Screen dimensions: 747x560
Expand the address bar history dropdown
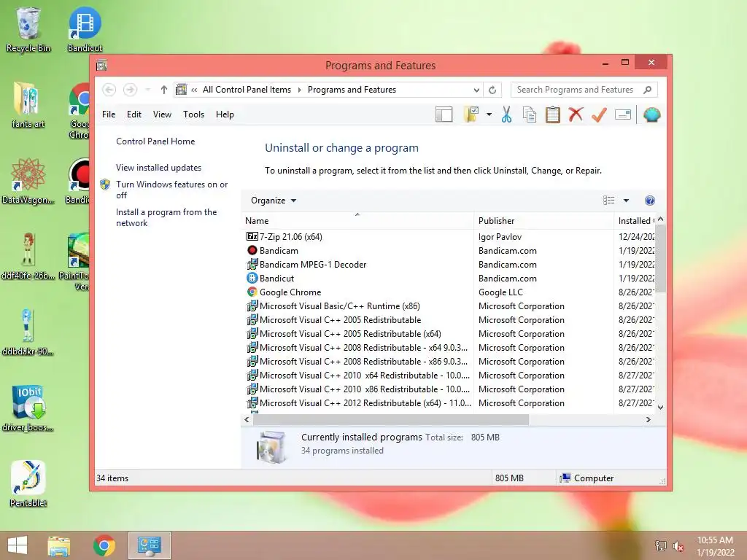tap(476, 90)
